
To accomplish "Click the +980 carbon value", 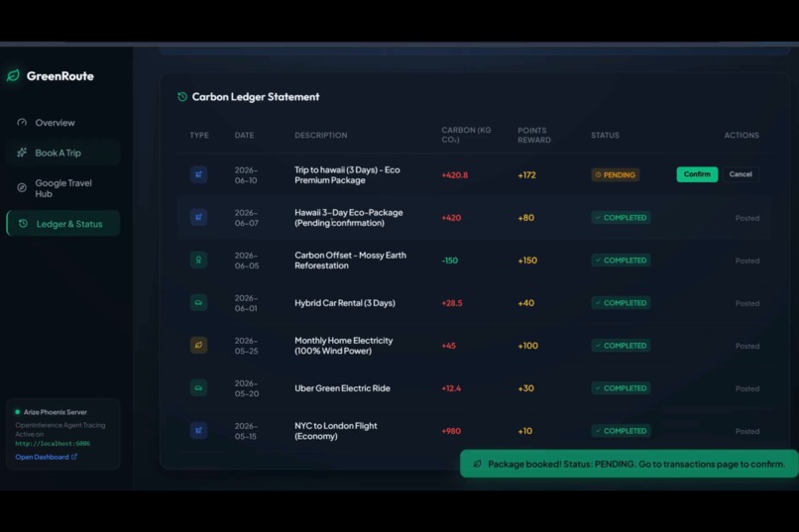I will point(451,431).
